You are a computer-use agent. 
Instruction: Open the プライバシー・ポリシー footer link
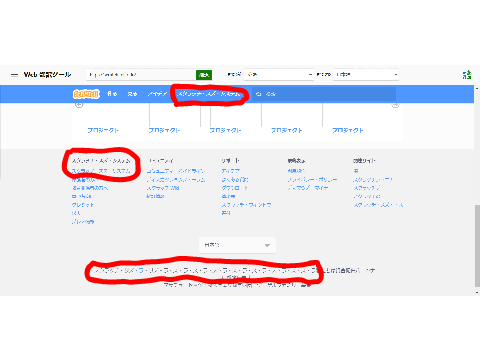pyautogui.click(x=313, y=179)
